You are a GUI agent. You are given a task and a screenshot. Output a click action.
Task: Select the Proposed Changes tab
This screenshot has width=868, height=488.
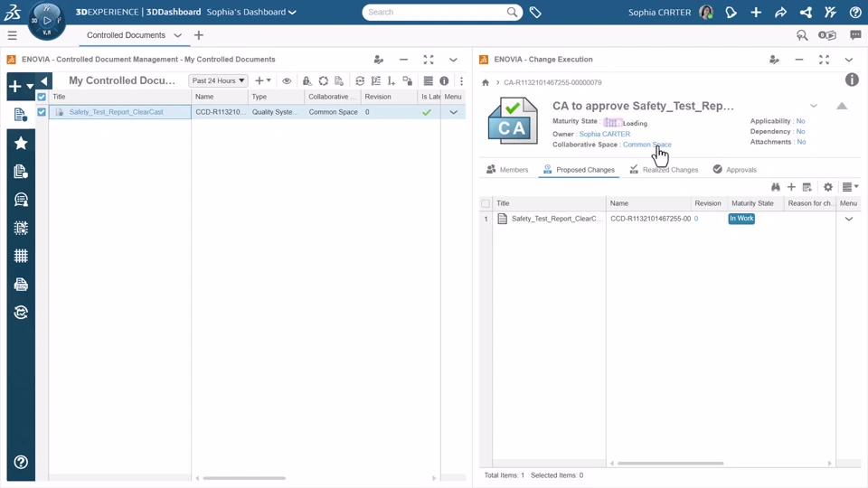click(579, 169)
